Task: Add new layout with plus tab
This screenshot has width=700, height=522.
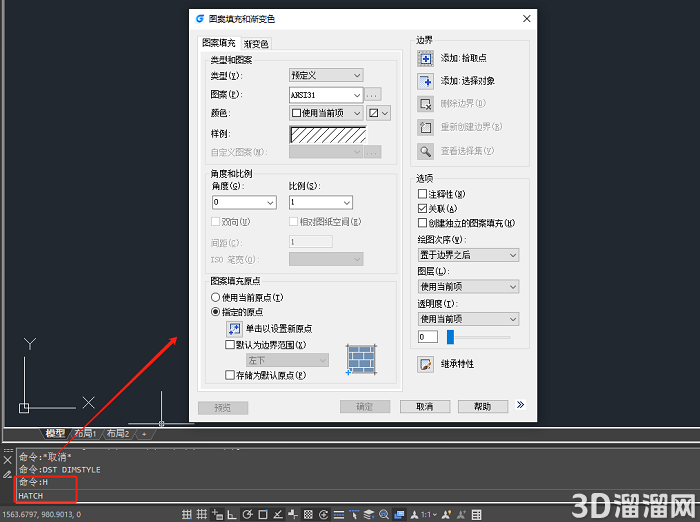Action: [144, 434]
